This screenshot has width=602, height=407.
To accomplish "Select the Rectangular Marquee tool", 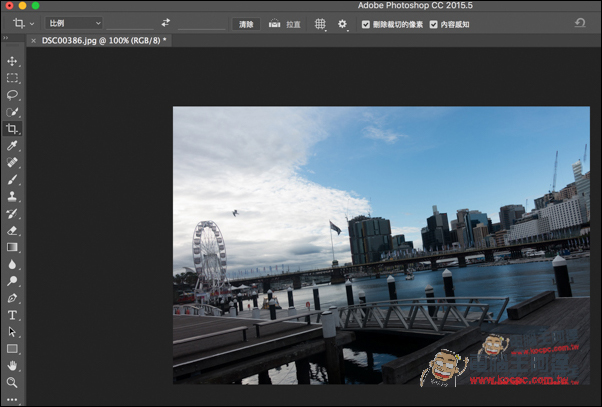I will 12,78.
